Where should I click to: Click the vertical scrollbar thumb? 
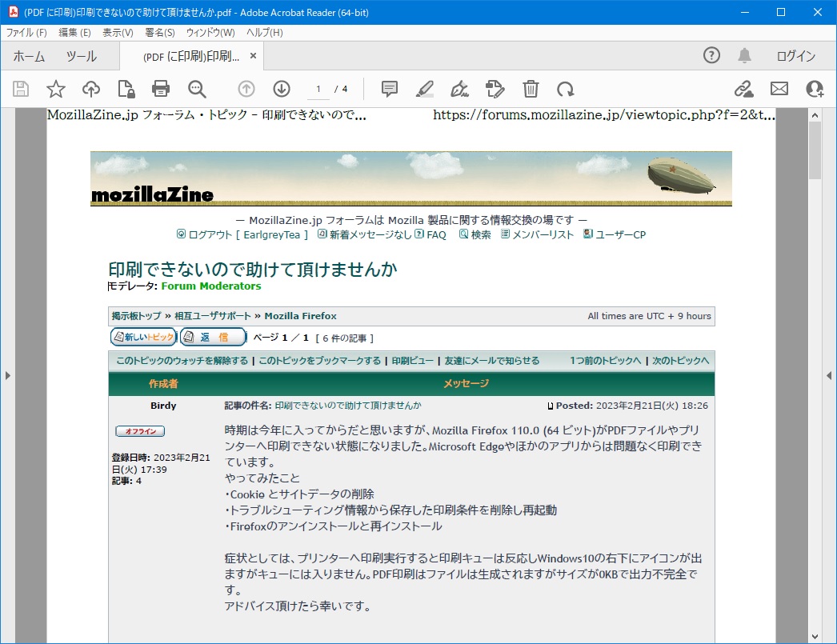815,150
